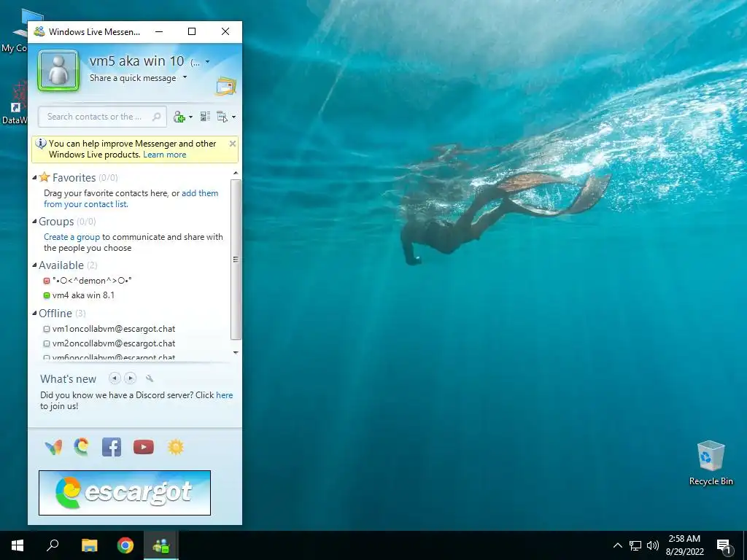Collapse the Available contacts section
The height and width of the screenshot is (560, 747).
[x=34, y=265]
